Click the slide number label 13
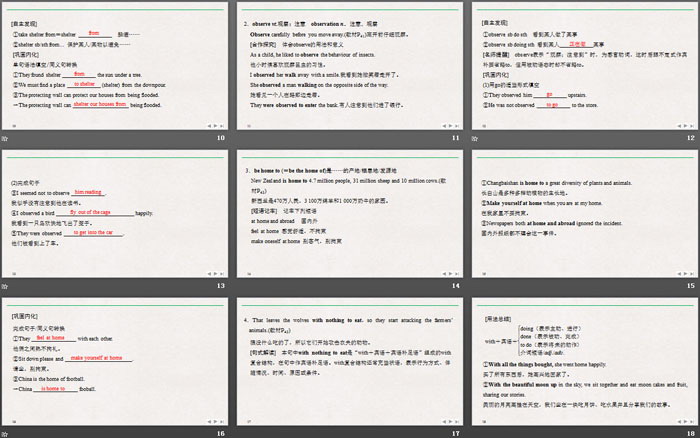Image resolution: width=700 pixels, height=438 pixels. click(220, 286)
